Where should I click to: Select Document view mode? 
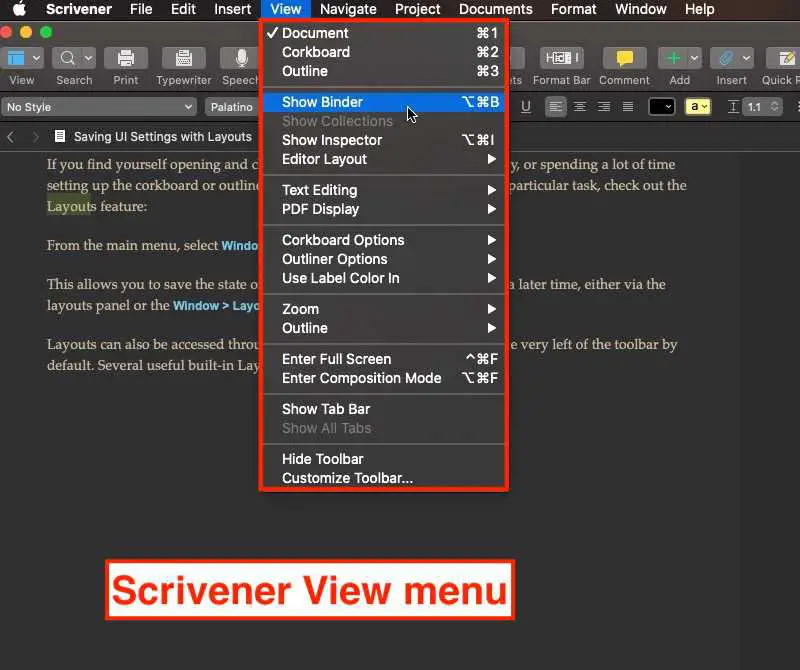(x=383, y=33)
